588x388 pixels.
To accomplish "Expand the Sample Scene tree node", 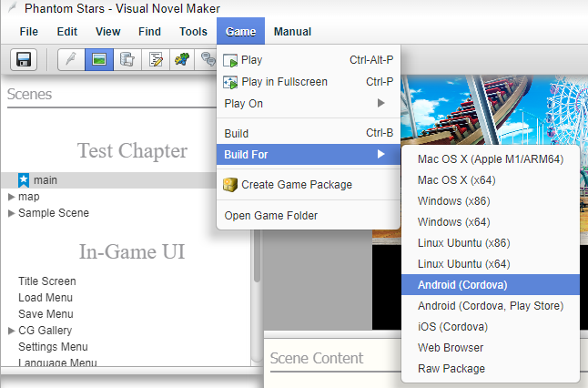I will point(11,213).
